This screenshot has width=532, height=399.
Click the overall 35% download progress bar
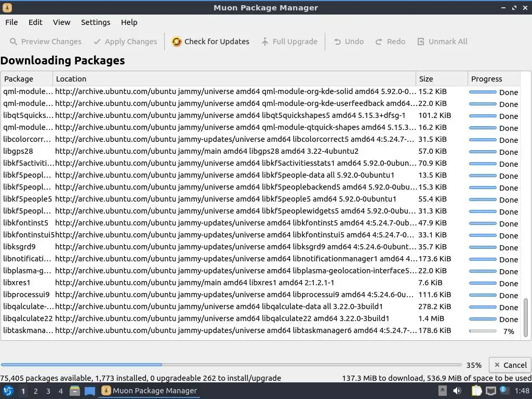[x=231, y=365]
